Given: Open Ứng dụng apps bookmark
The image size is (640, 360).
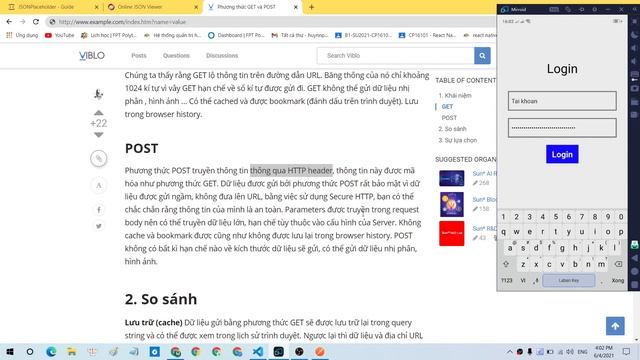Looking at the screenshot, I should 22,36.
